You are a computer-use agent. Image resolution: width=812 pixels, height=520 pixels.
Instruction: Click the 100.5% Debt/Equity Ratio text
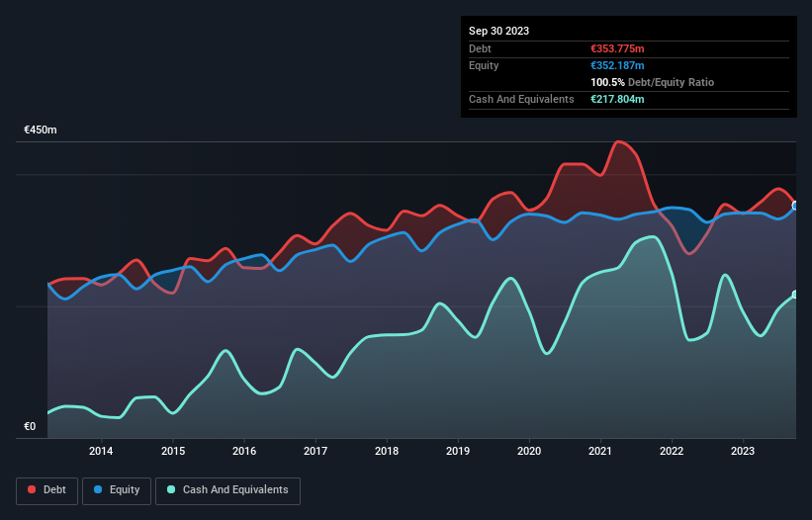(x=652, y=82)
